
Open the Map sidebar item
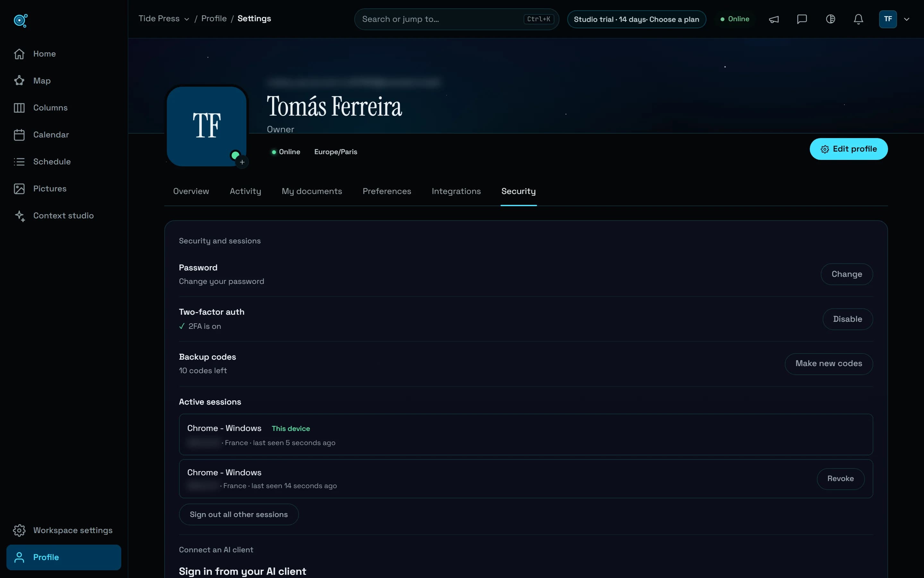(x=64, y=81)
